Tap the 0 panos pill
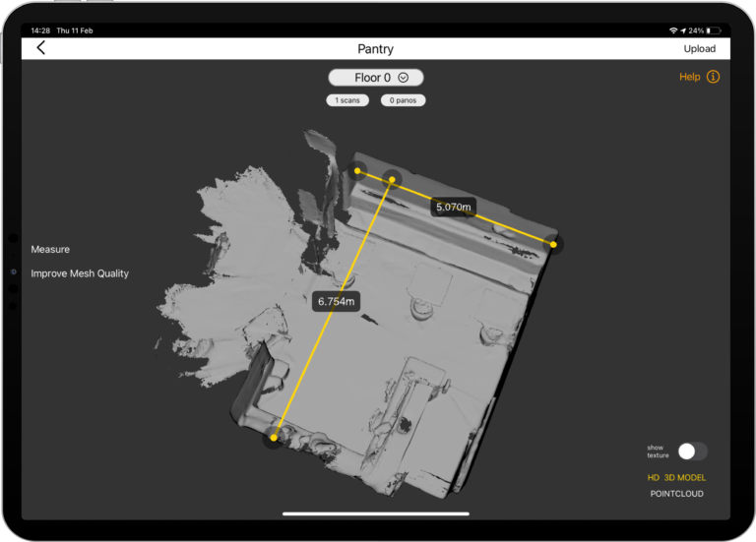 click(403, 100)
